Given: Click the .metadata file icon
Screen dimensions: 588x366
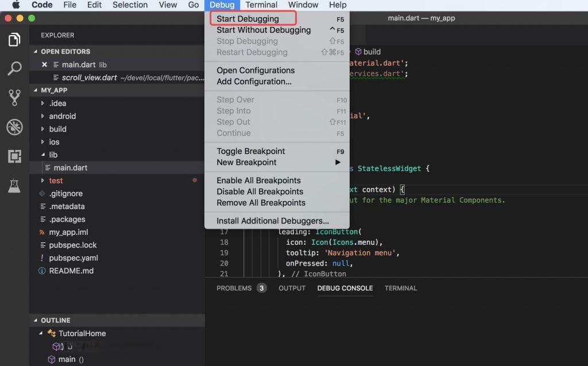Looking at the screenshot, I should [x=43, y=206].
